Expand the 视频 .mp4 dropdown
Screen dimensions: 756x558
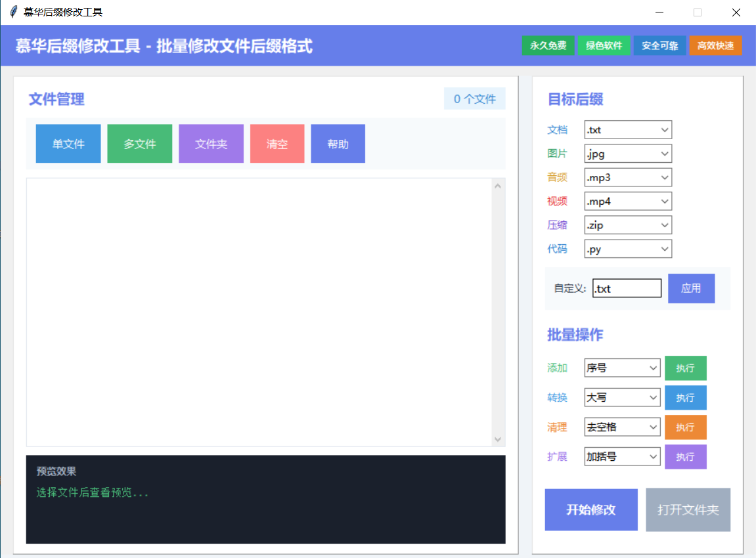pyautogui.click(x=628, y=201)
